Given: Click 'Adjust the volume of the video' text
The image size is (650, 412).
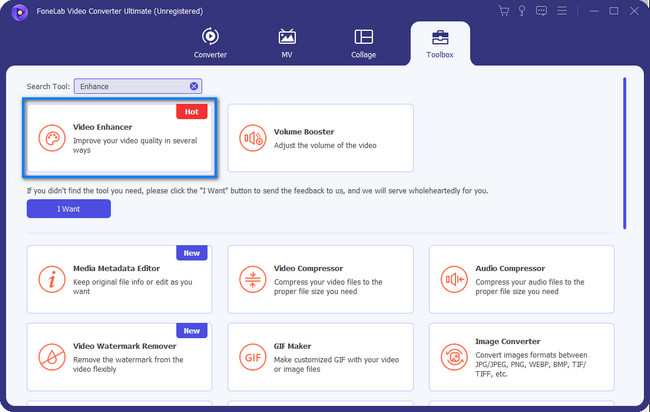Looking at the screenshot, I should tap(325, 145).
